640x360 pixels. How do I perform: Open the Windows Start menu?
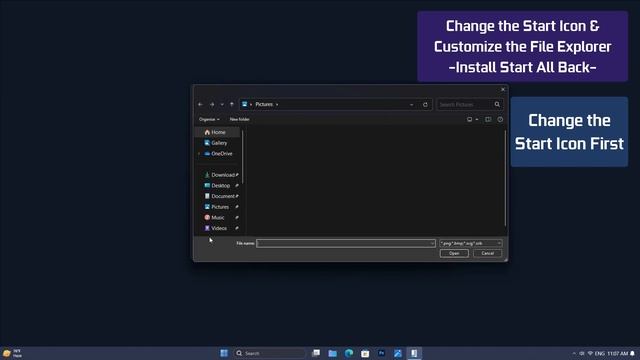(224, 353)
